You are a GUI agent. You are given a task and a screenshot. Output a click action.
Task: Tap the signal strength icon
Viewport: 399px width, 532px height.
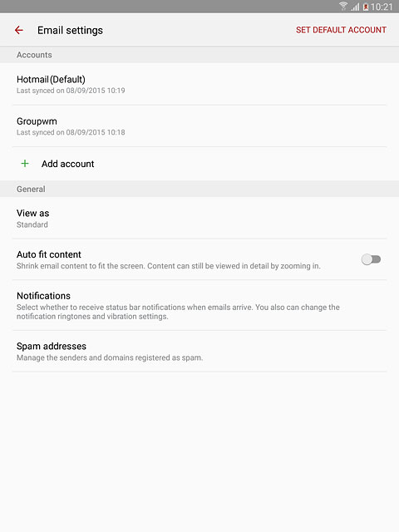pyautogui.click(x=355, y=7)
